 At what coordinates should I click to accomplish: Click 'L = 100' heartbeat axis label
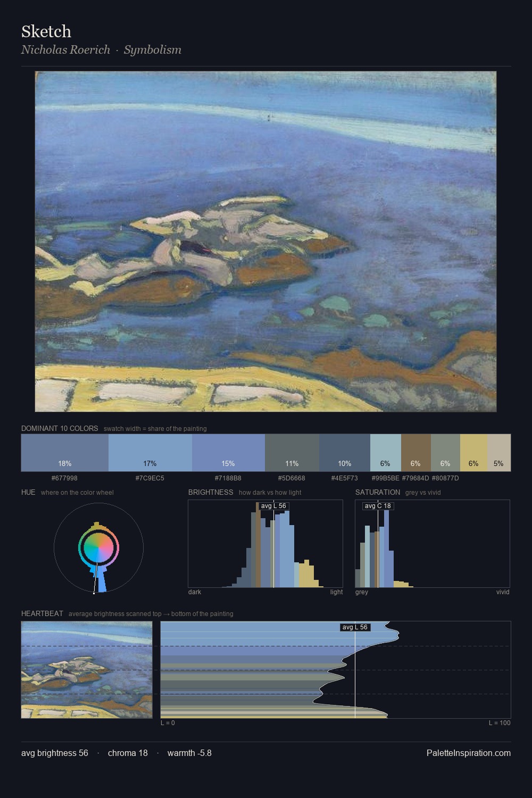(500, 723)
